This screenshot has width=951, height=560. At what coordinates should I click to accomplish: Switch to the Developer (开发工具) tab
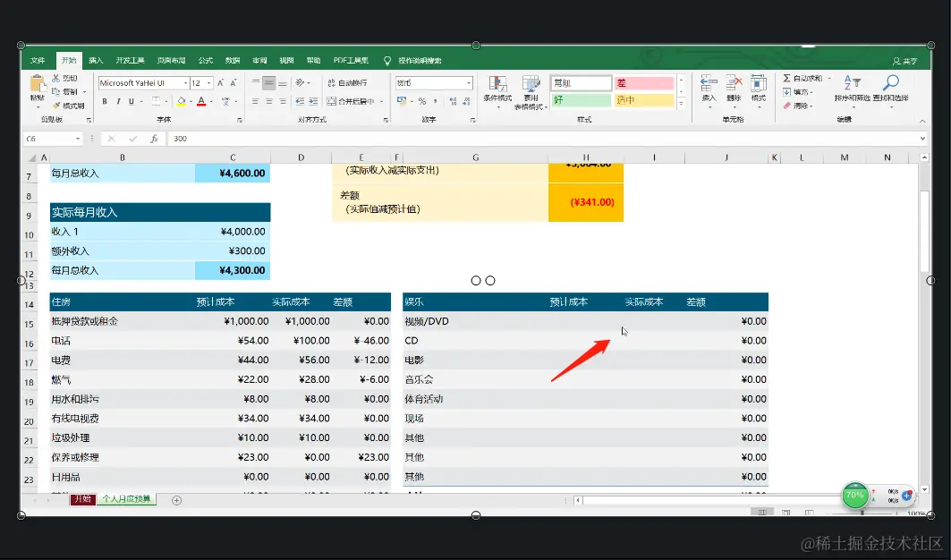pos(130,61)
